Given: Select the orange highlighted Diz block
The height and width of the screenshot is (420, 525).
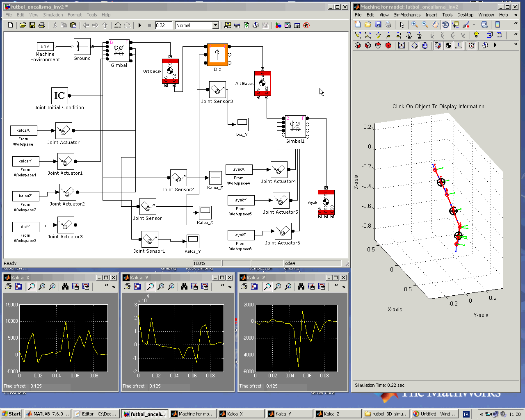Looking at the screenshot, I should pyautogui.click(x=217, y=55).
